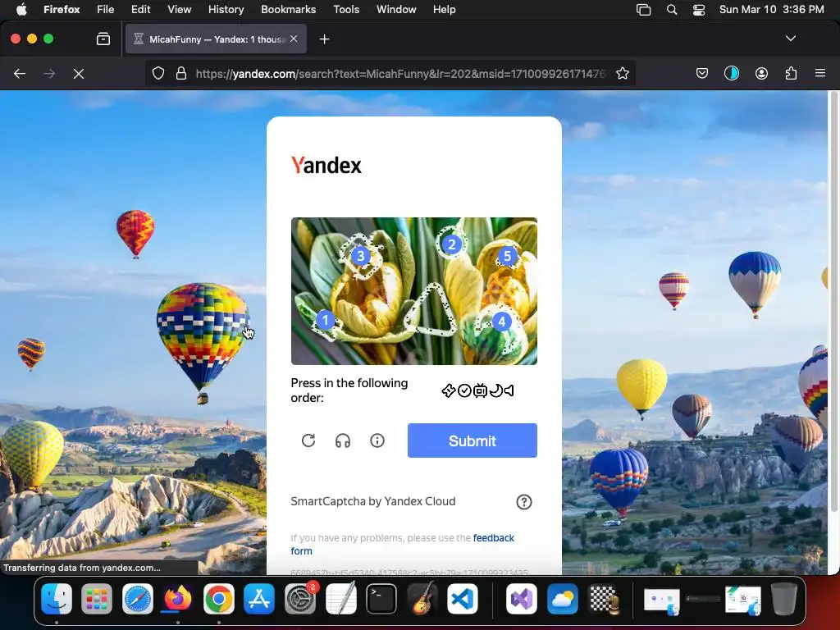The image size is (840, 630).
Task: Open Terminal from the Dock
Action: pos(381,598)
